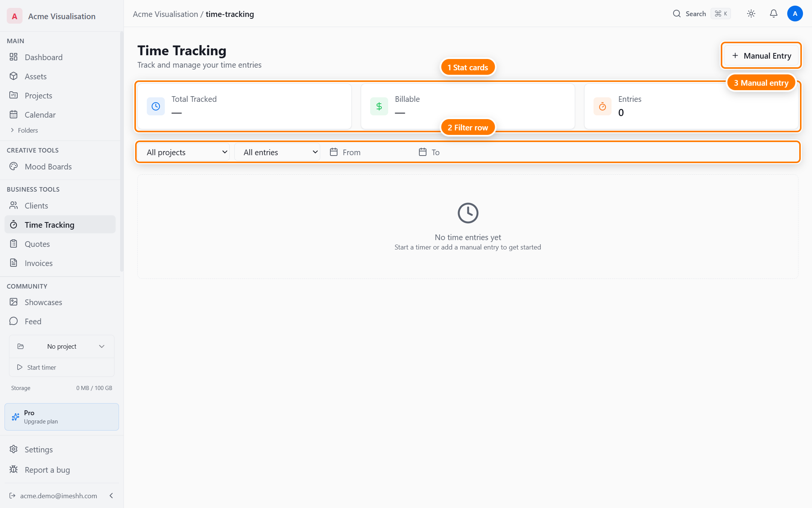This screenshot has width=812, height=508.
Task: Click the Billable dollar icon
Action: [379, 106]
